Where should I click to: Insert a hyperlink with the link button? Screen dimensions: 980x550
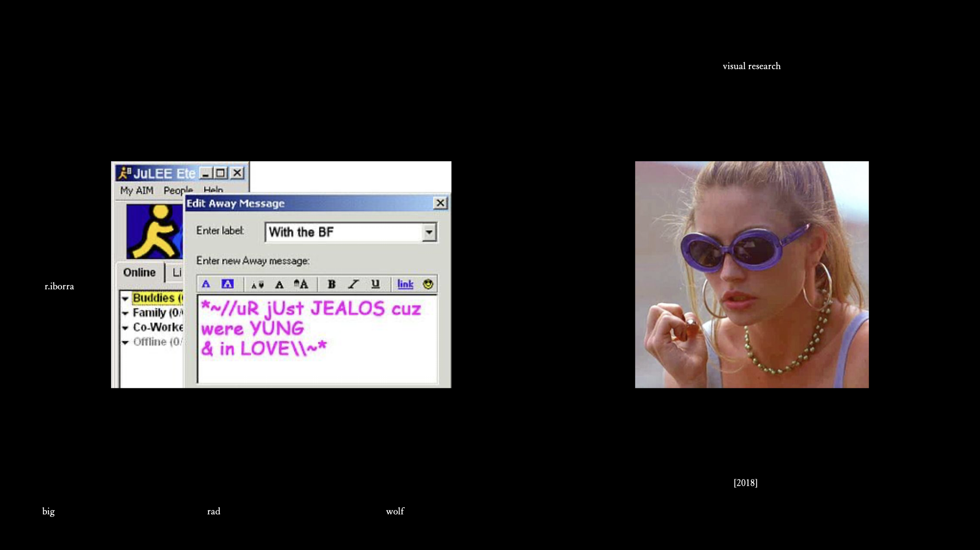[405, 284]
